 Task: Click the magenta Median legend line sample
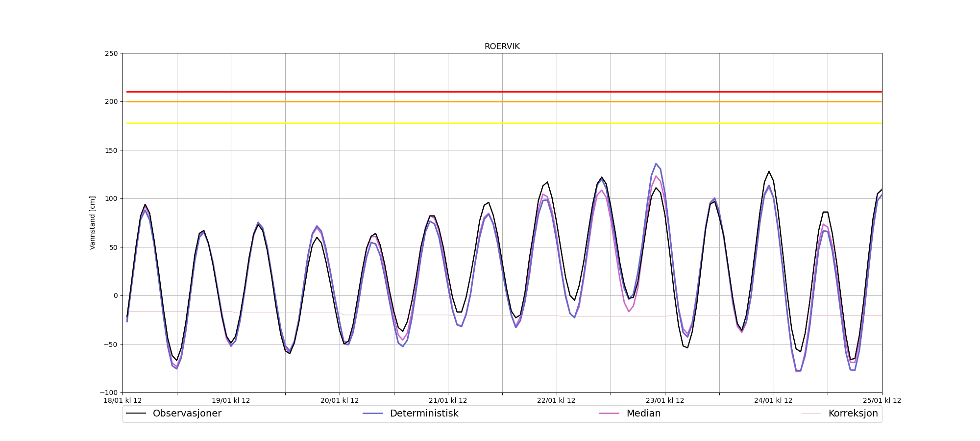point(609,414)
